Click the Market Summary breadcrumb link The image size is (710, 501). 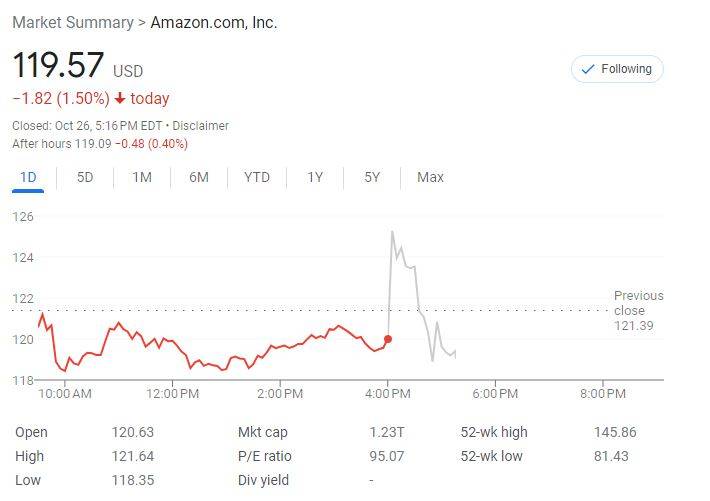(71, 22)
